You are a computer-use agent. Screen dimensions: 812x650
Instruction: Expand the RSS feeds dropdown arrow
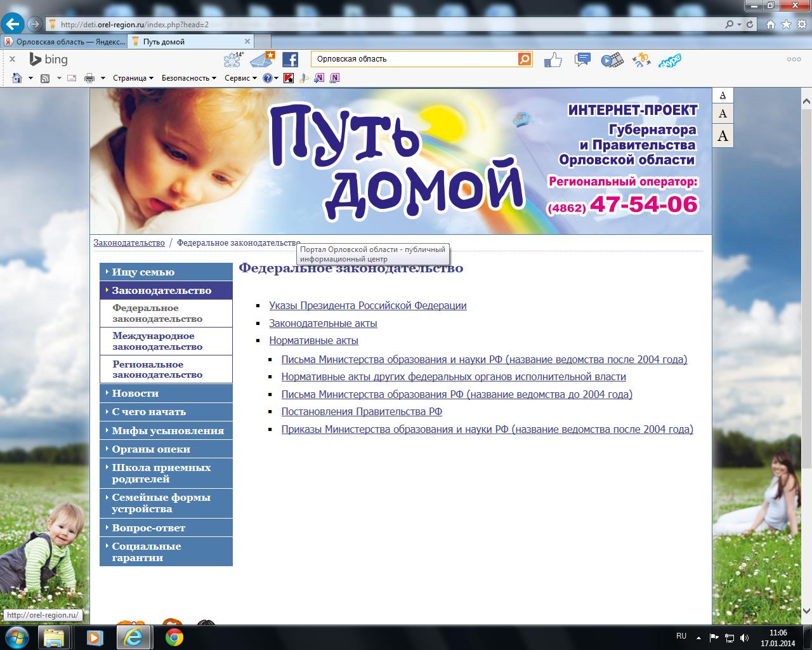pos(59,78)
